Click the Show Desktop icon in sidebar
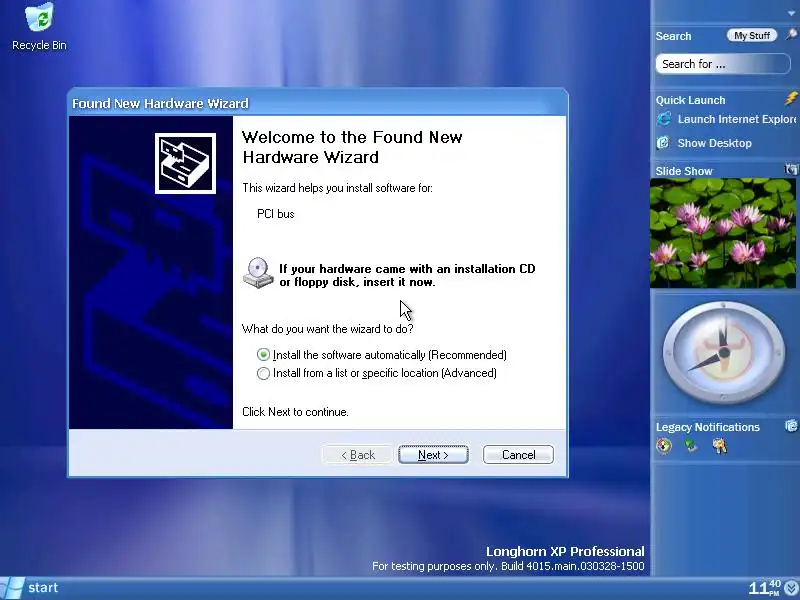Image resolution: width=800 pixels, height=600 pixels. [663, 143]
